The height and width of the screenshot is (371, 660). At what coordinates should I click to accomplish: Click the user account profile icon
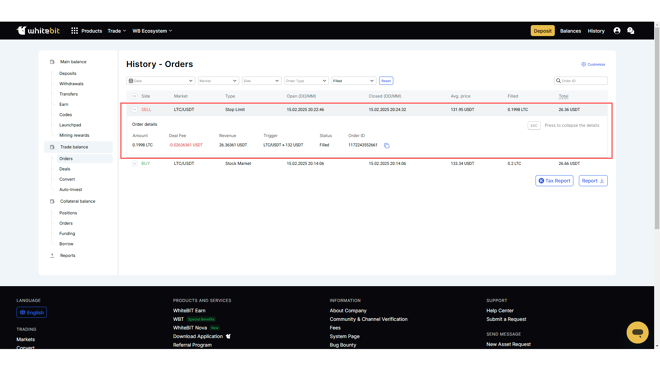[617, 31]
